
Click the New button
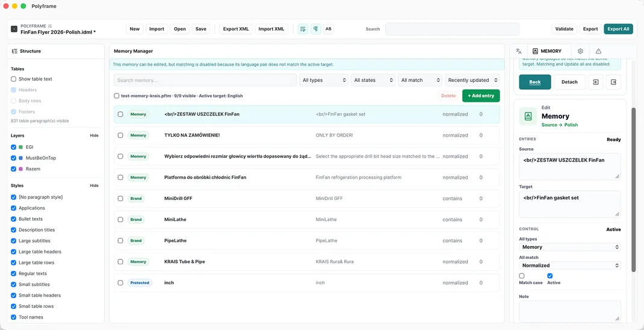(135, 29)
